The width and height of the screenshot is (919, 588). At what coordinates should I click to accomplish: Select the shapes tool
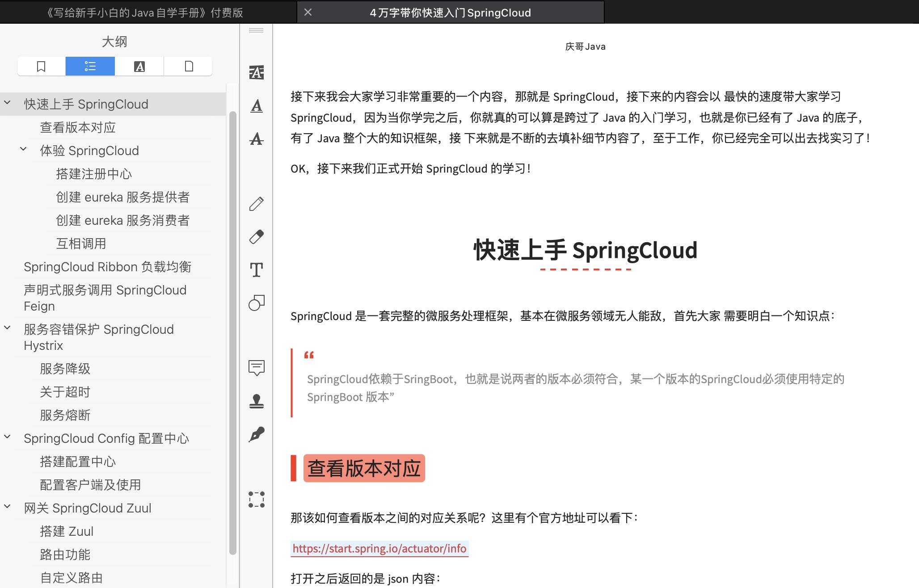[257, 303]
